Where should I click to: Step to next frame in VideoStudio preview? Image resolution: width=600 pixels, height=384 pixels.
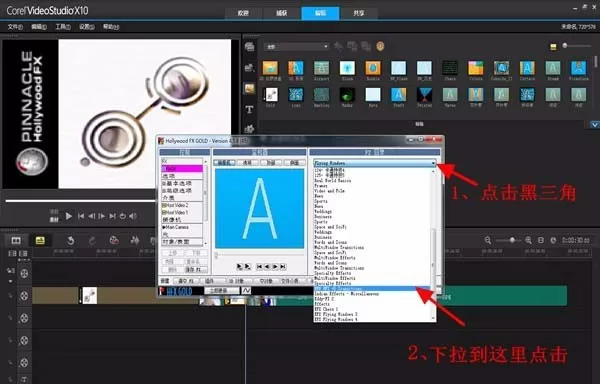point(102,216)
